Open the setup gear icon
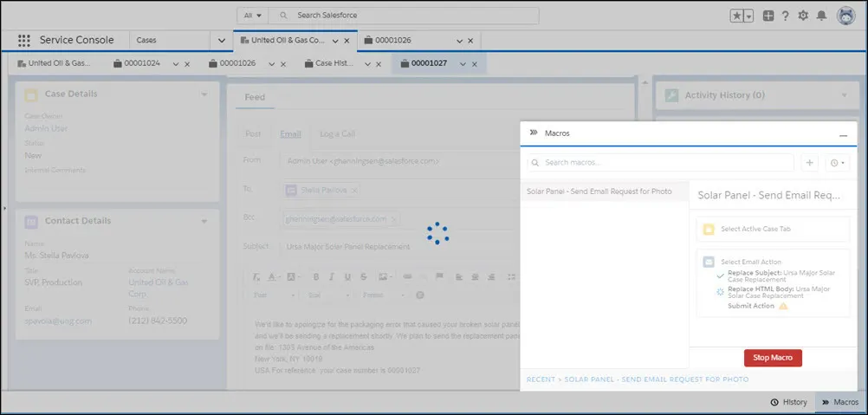The width and height of the screenshot is (868, 415). pyautogui.click(x=803, y=16)
